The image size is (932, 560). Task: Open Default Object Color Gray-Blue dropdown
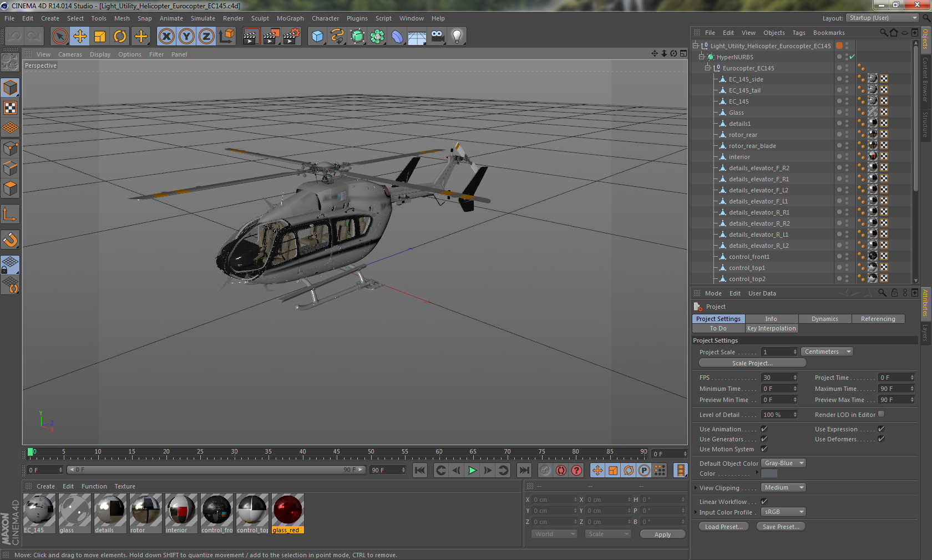(783, 463)
